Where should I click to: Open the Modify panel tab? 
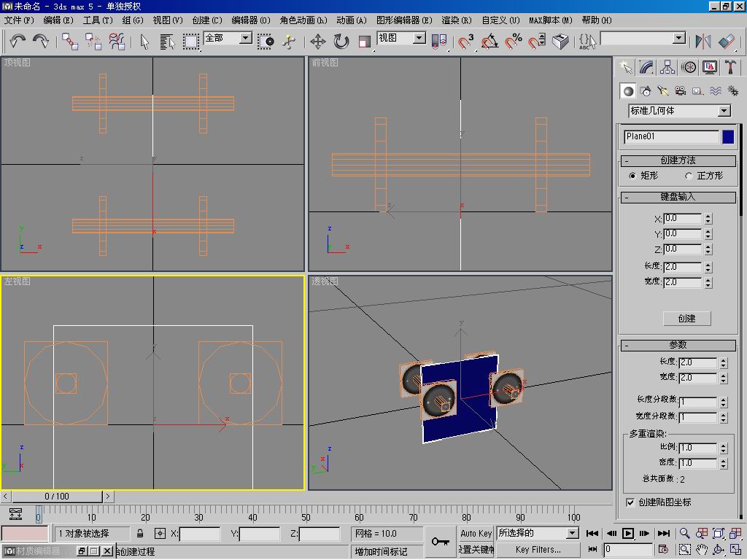click(646, 67)
